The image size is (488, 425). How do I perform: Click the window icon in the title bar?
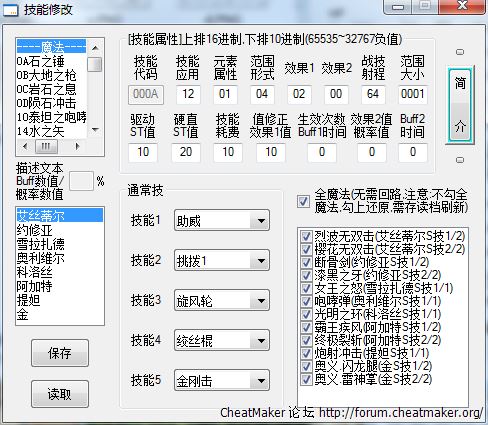10,9
